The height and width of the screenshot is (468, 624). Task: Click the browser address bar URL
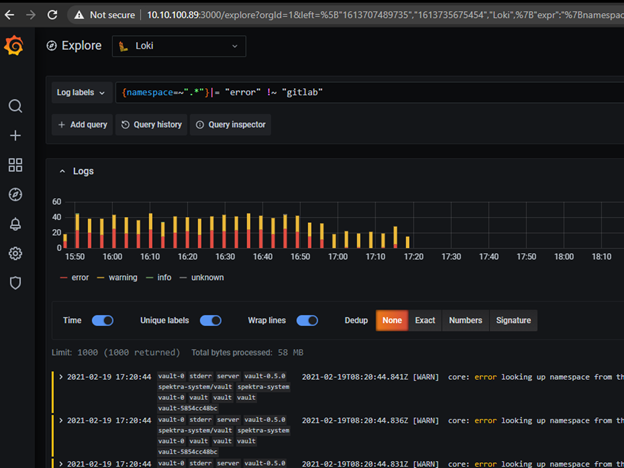point(384,15)
